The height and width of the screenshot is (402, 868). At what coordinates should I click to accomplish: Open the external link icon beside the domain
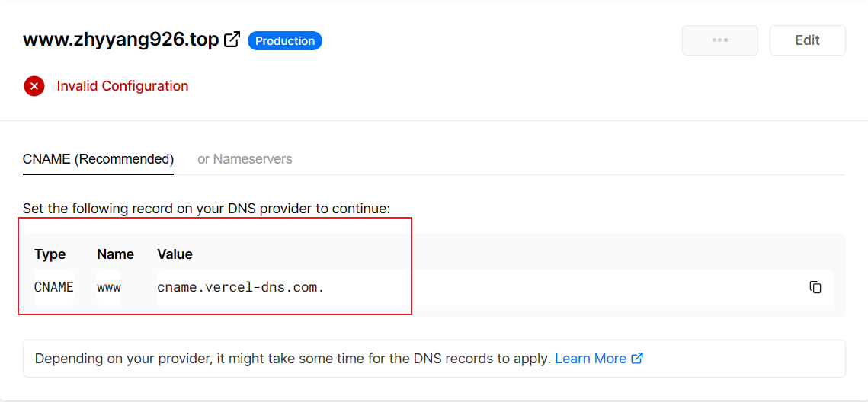(x=232, y=40)
